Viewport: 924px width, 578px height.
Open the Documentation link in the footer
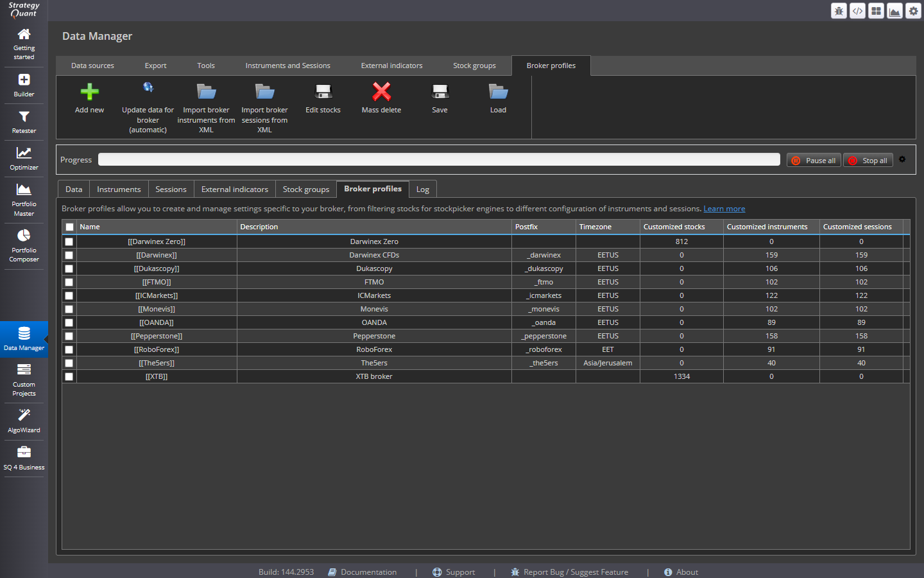pyautogui.click(x=363, y=572)
